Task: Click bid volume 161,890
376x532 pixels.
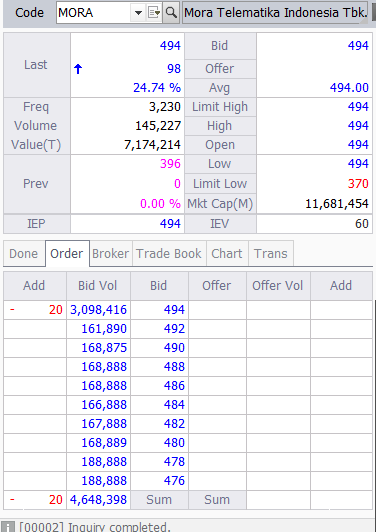Action: [x=104, y=329]
